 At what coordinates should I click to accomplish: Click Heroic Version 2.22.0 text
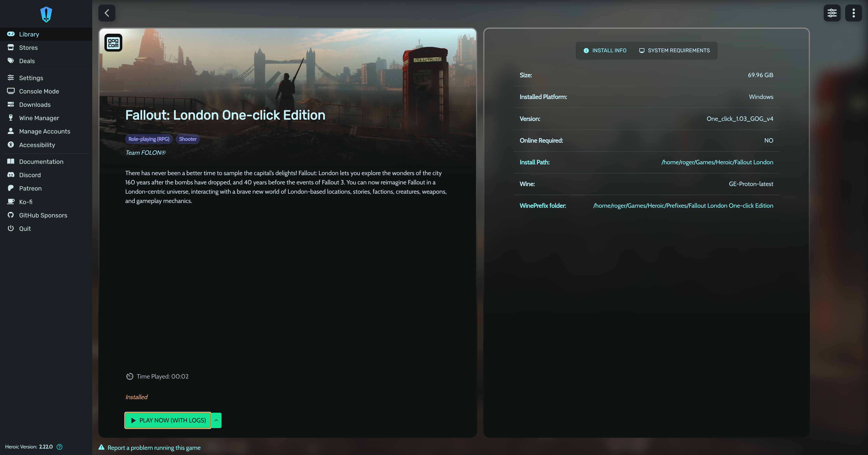29,447
